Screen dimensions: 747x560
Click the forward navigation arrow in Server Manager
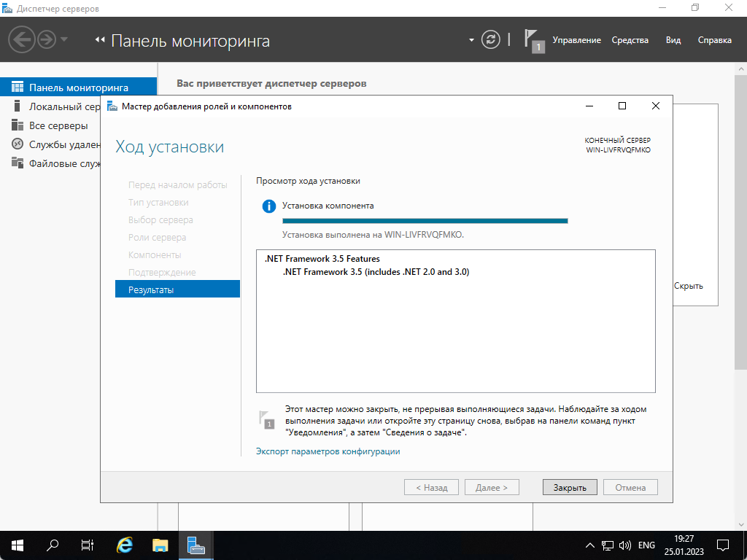(x=47, y=39)
